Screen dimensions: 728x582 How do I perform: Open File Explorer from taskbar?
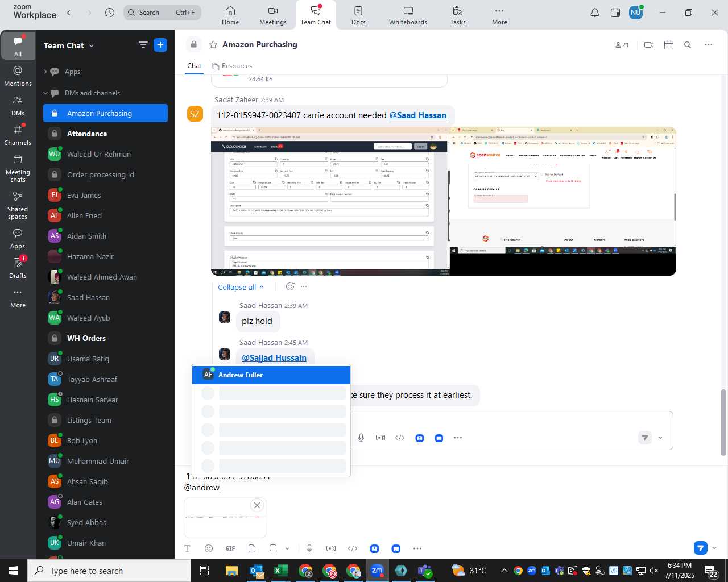pyautogui.click(x=231, y=571)
